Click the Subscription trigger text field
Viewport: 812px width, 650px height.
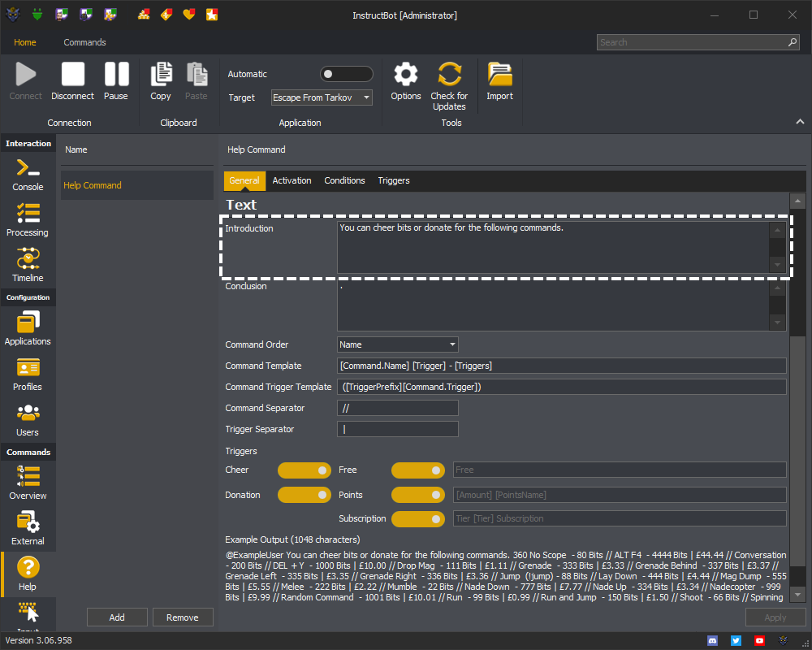pyautogui.click(x=620, y=519)
